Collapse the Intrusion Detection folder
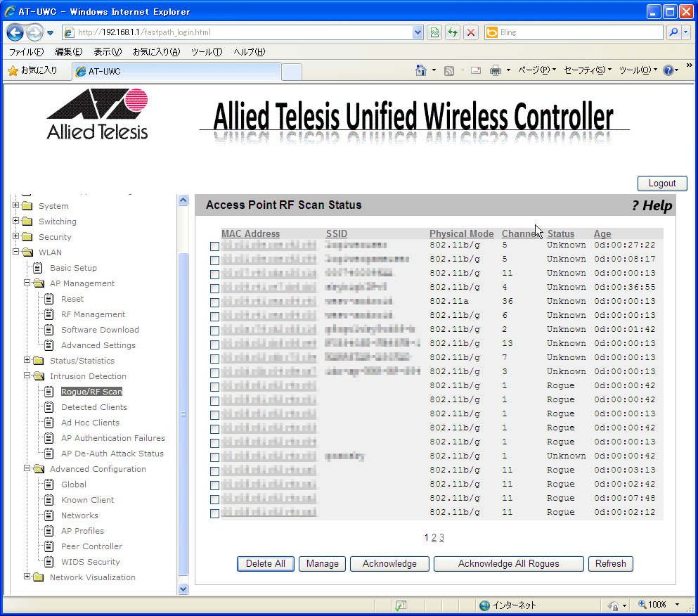 click(x=27, y=376)
